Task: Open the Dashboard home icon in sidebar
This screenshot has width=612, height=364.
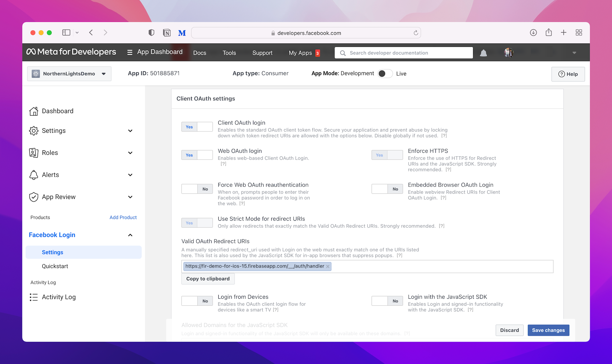Action: 33,111
